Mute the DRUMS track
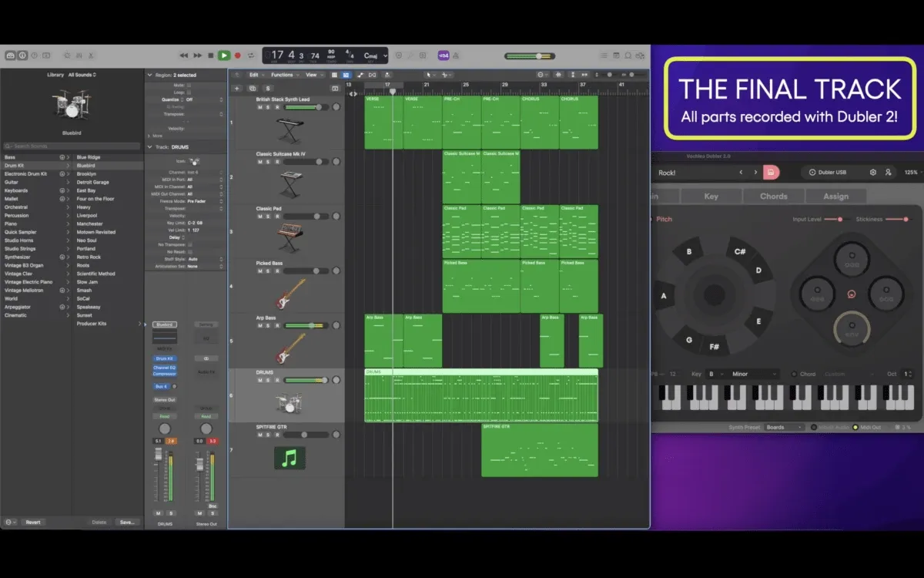 259,380
